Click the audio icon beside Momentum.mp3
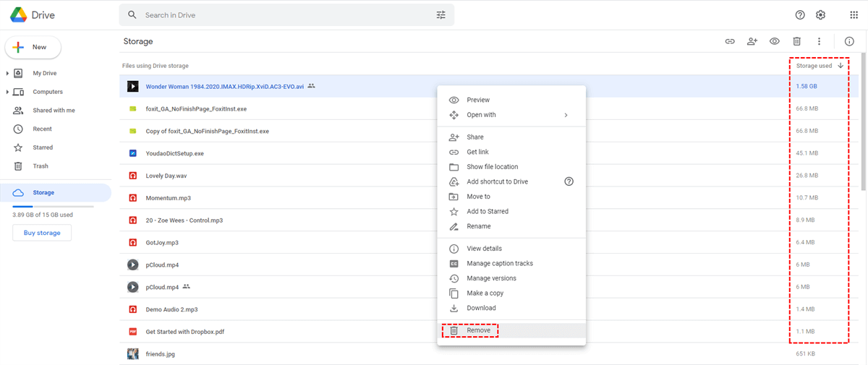Screen dimensions: 868x365 [x=133, y=197]
